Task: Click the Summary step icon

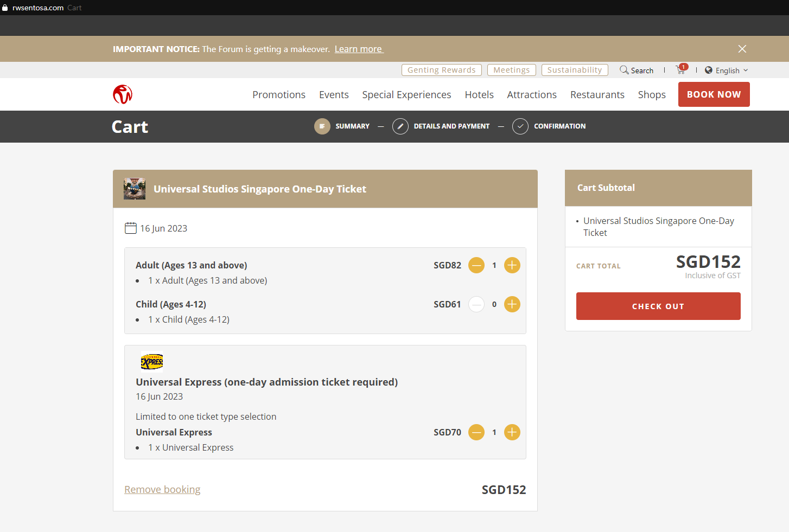Action: click(x=322, y=126)
